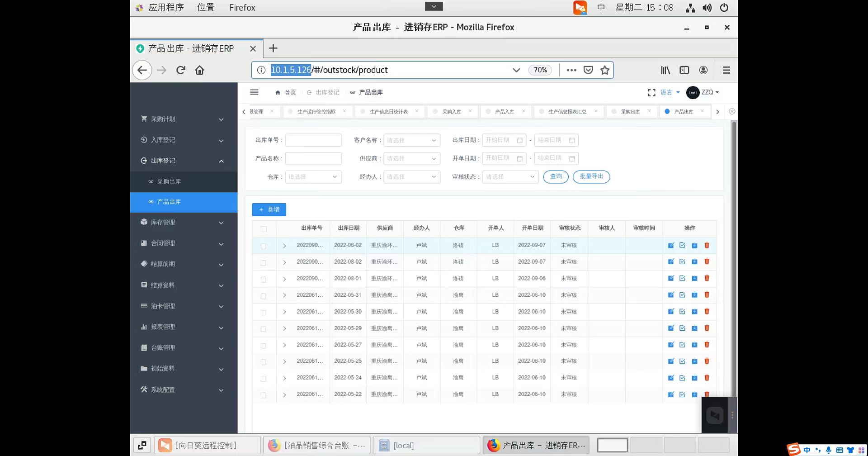
Task: Click the system volume icon
Action: click(707, 8)
